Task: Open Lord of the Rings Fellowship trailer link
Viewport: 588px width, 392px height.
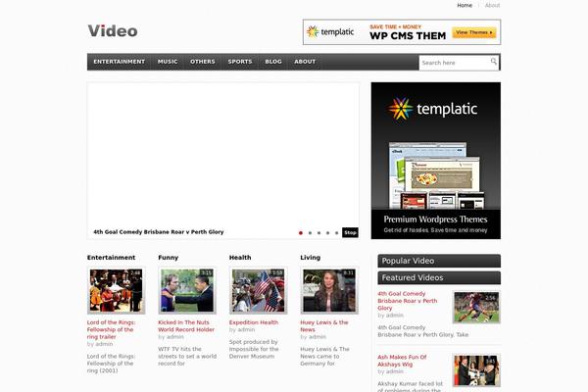Action: (111, 329)
